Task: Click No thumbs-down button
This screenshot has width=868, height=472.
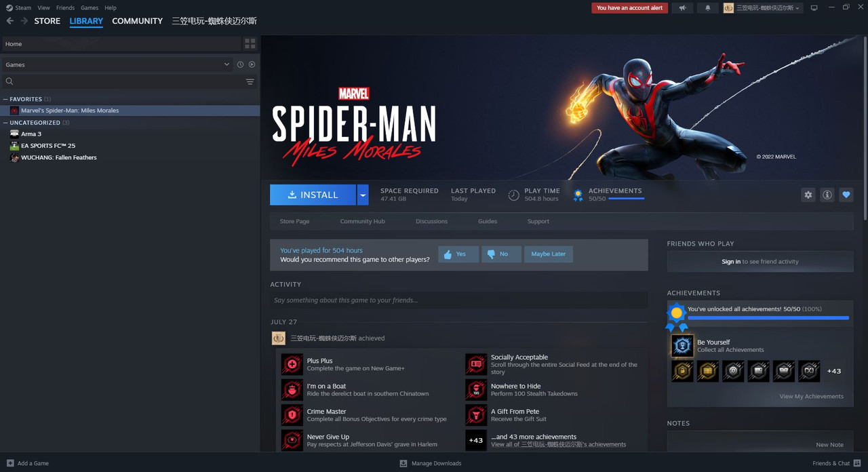Action: click(501, 254)
